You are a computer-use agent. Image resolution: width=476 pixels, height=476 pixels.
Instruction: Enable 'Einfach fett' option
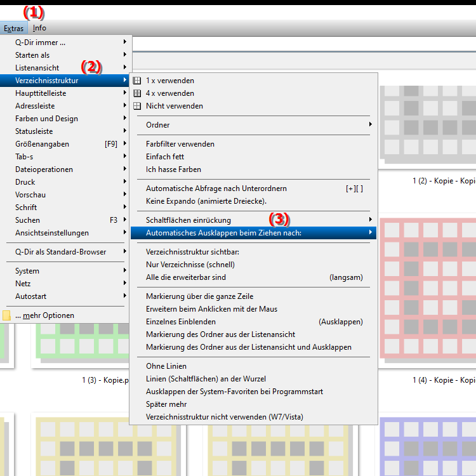[x=164, y=157]
